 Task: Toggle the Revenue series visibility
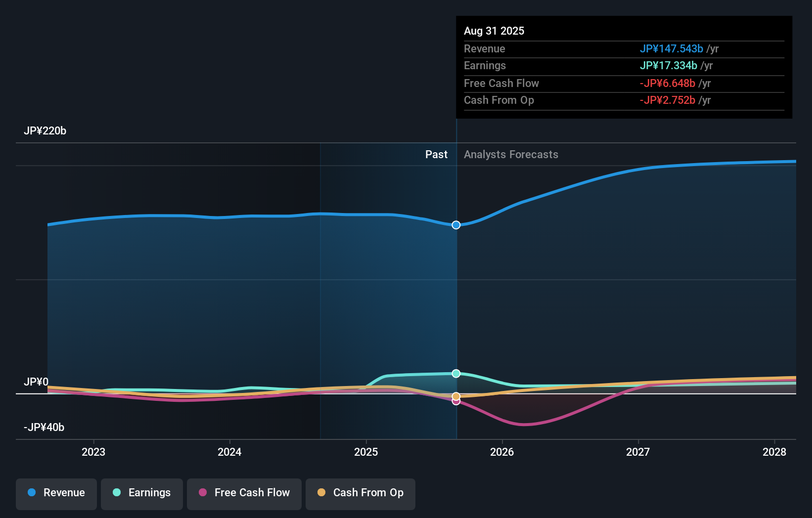tap(56, 493)
